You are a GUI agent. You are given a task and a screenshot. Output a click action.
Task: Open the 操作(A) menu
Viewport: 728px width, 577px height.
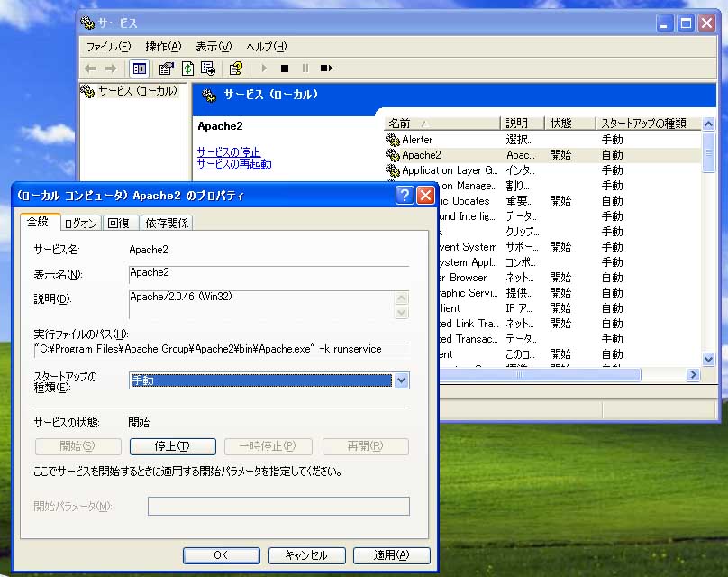pyautogui.click(x=163, y=47)
